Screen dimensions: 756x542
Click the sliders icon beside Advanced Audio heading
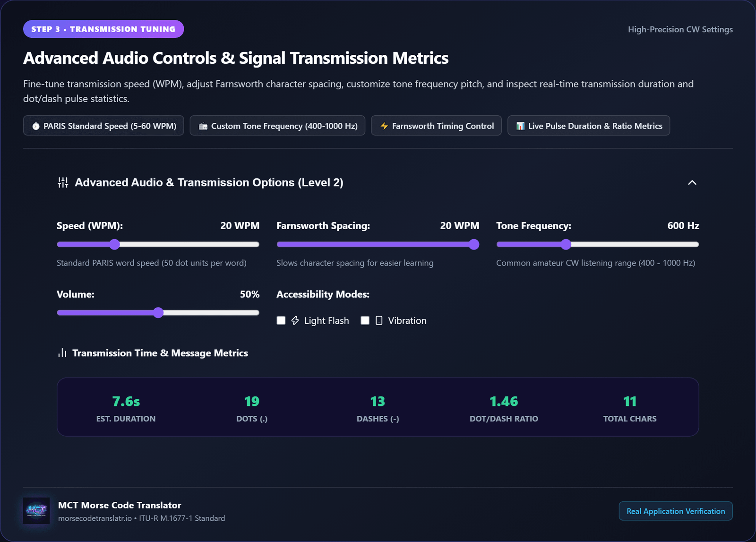(63, 182)
